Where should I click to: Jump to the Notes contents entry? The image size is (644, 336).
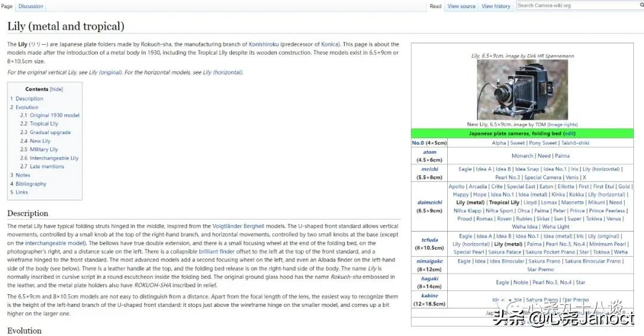click(x=23, y=175)
